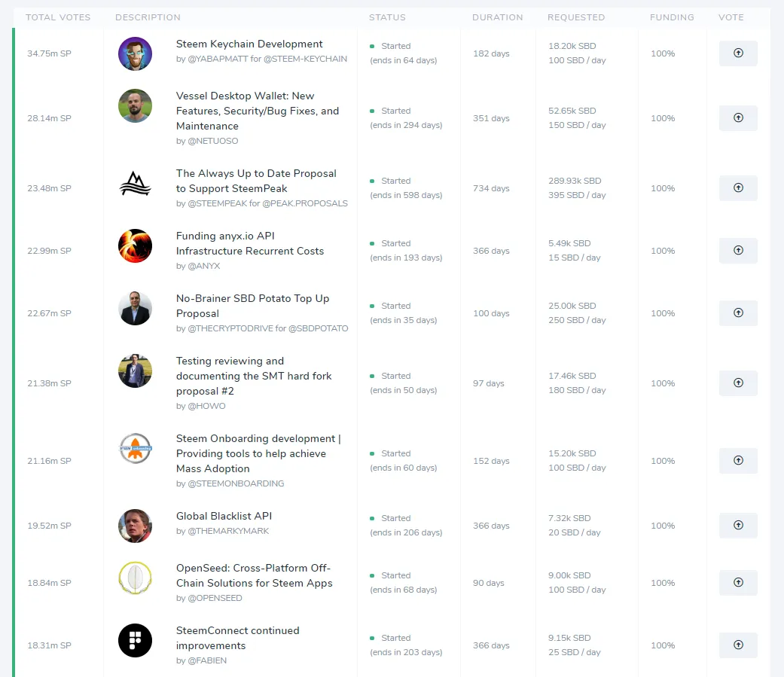Open Steem Onboarding development proposal title
784x677 pixels.
258,453
